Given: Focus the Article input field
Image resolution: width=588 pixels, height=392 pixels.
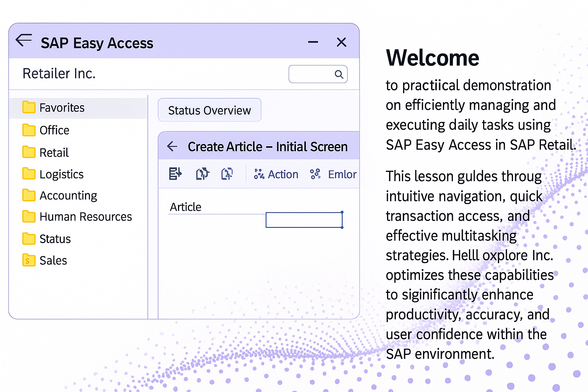Looking at the screenshot, I should [x=304, y=220].
